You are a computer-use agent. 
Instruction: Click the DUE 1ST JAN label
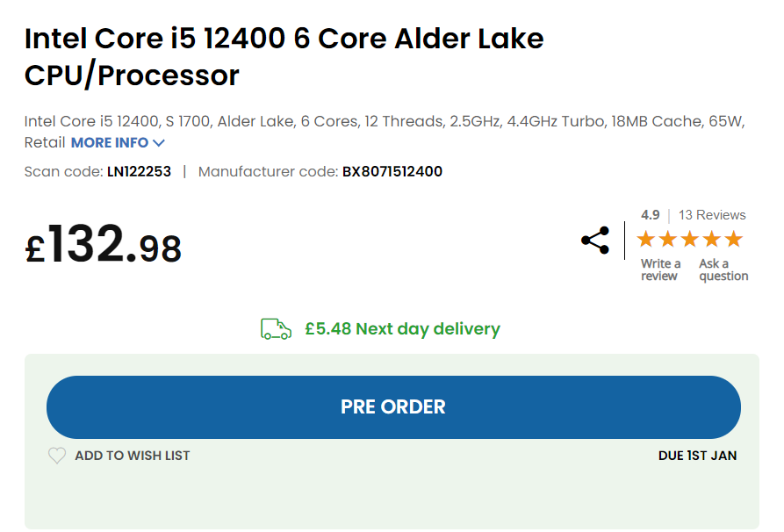(697, 456)
